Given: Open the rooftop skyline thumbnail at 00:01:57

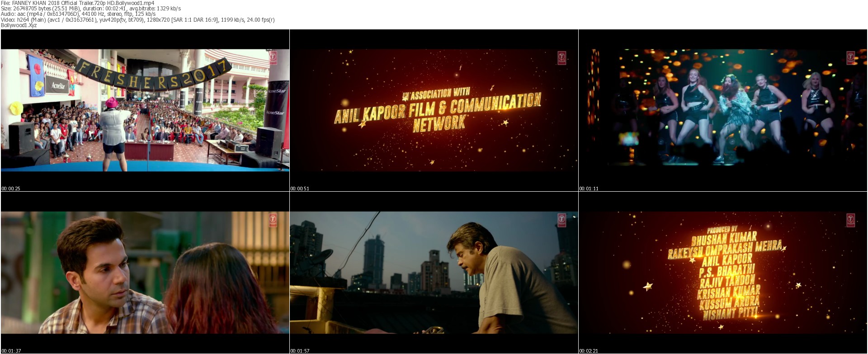Looking at the screenshot, I should click(x=434, y=273).
